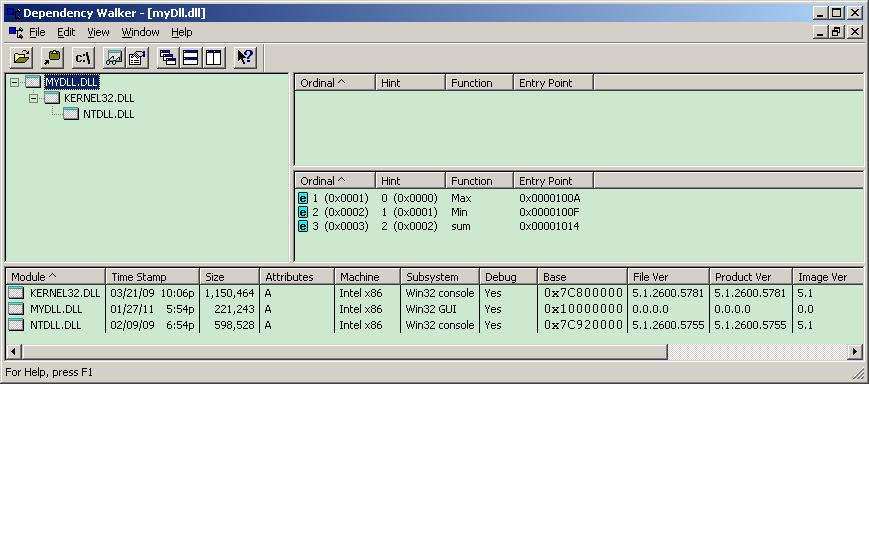Collapse the MYDLL.DLL tree node
The width and height of the screenshot is (869, 540).
[x=14, y=82]
